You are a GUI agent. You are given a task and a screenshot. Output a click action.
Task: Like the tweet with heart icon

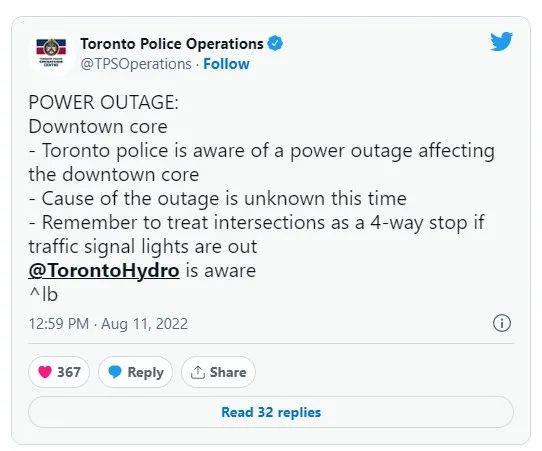(x=45, y=372)
